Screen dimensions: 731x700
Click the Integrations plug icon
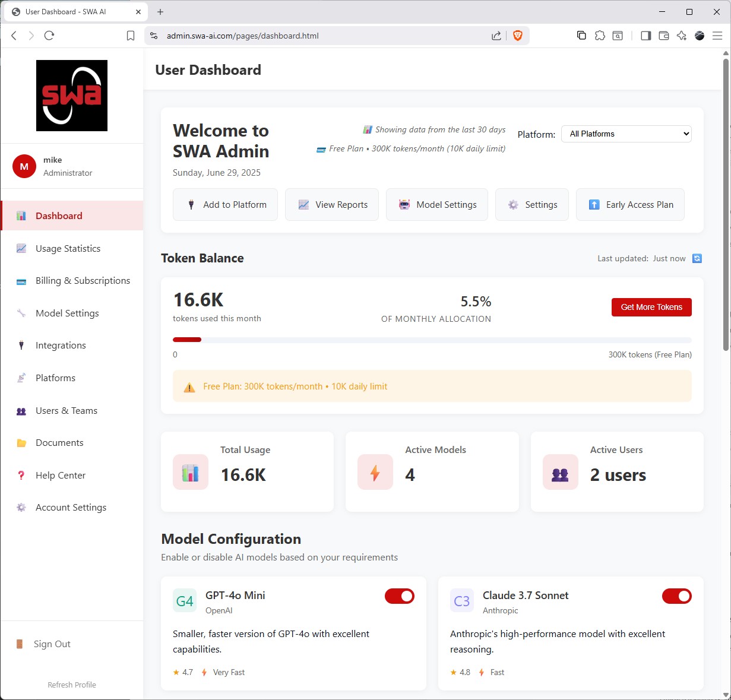[21, 346]
